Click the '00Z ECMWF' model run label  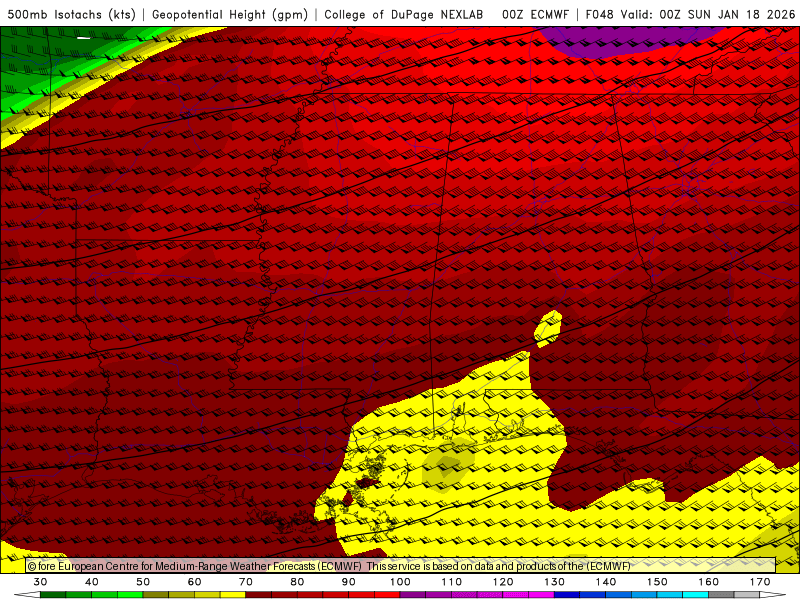[535, 14]
